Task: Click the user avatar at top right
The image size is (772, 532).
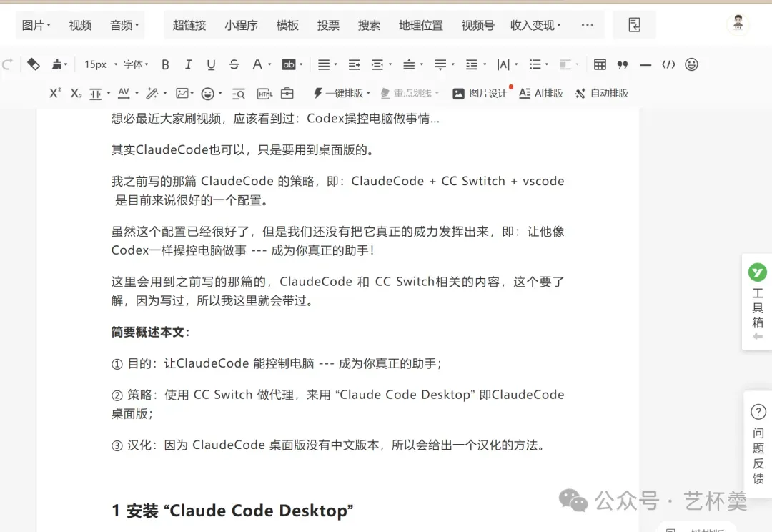Action: [x=738, y=24]
